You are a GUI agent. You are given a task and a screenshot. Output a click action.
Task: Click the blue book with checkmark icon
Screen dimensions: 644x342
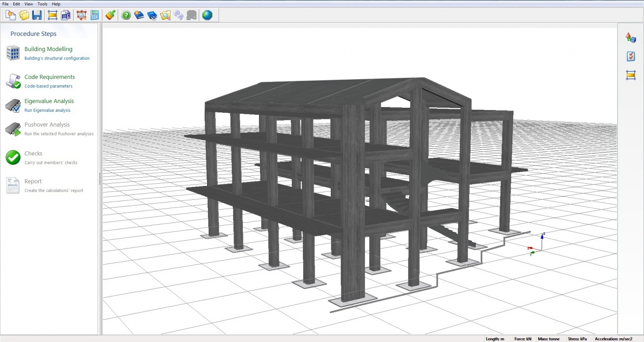tap(152, 15)
